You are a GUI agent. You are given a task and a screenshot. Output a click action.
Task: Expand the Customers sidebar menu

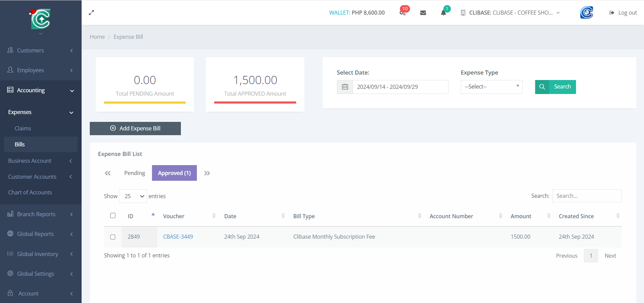point(40,50)
